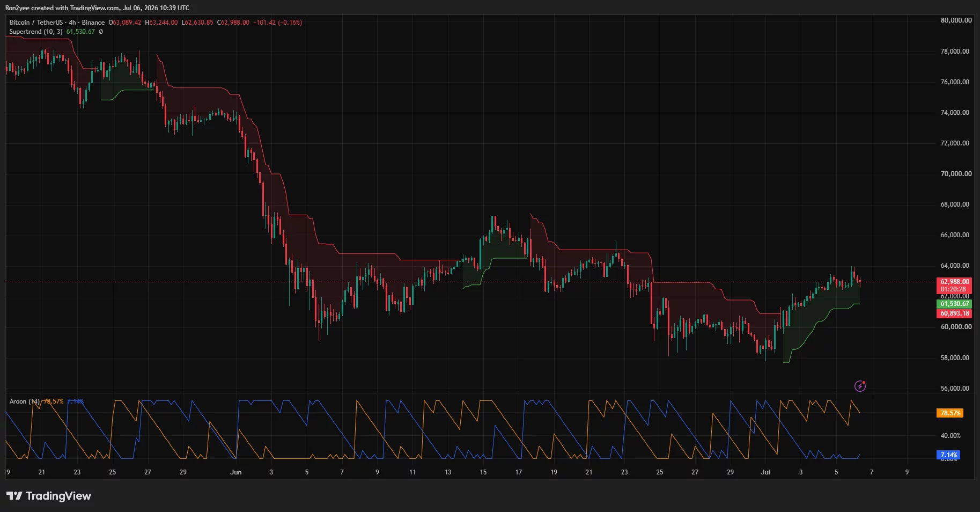Click the Aroon Up 78.57% legend value
Screen dimensions: 980x512
click(x=53, y=401)
